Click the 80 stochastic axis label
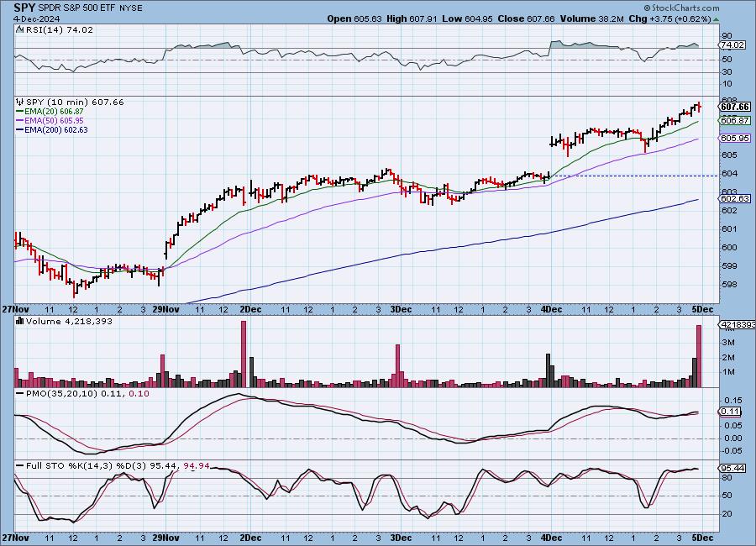This screenshot has height=546, width=756. (x=727, y=477)
